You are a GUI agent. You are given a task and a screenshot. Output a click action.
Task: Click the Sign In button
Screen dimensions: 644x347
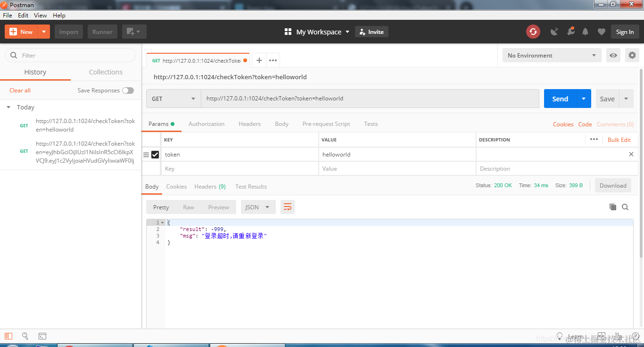(625, 32)
